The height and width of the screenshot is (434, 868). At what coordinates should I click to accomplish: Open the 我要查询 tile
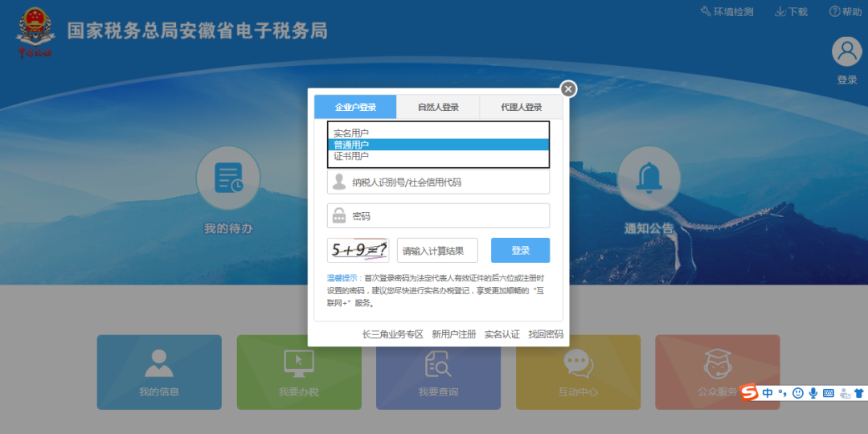439,372
